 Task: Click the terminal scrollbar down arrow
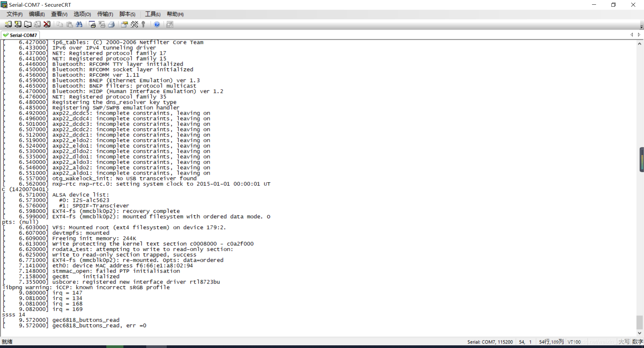640,333
